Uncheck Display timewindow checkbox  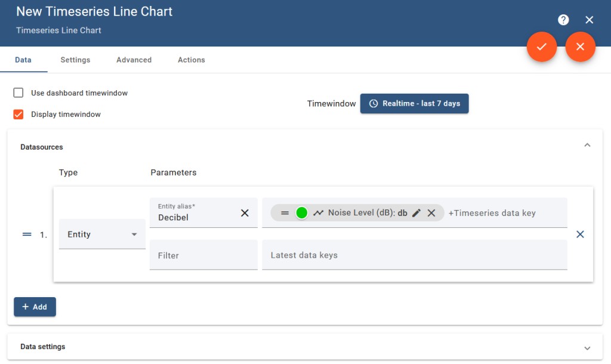[18, 114]
